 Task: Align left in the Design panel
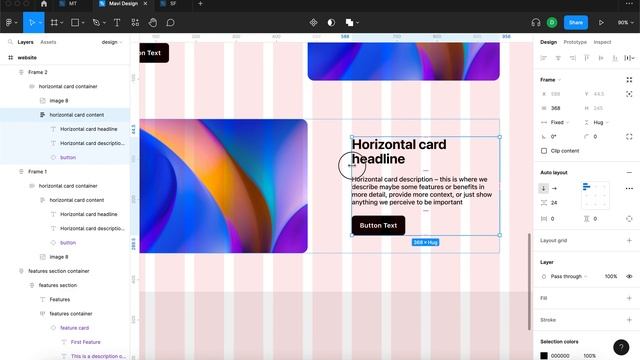543,58
